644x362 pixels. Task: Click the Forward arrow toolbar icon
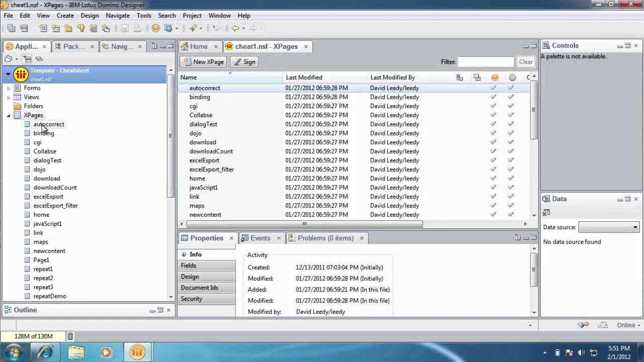254,29
